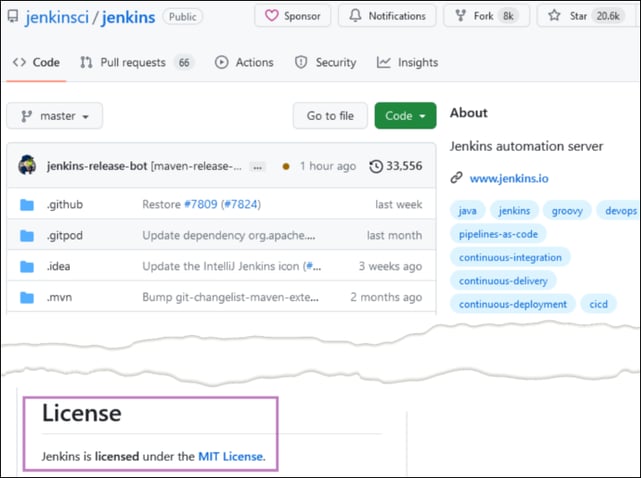Screen dimensions: 641x478
Task: Click the commit status dot indicator
Action: coord(286,166)
